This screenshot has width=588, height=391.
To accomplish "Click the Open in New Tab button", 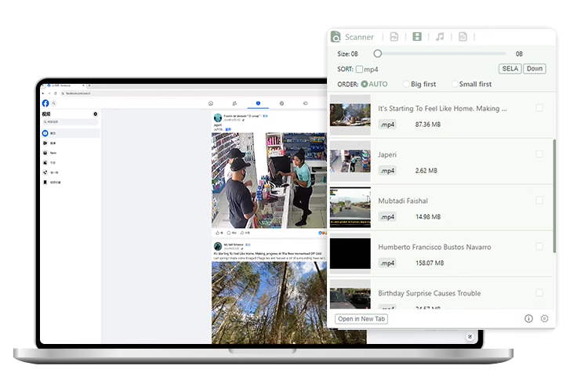I will 361,319.
